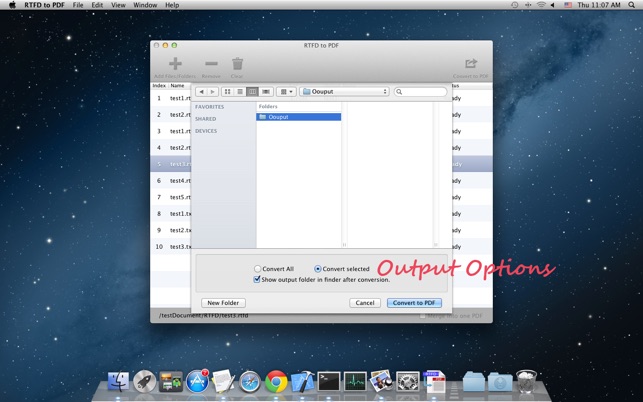Click the blue Convert to PDF button
This screenshot has width=643, height=402.
tap(414, 303)
